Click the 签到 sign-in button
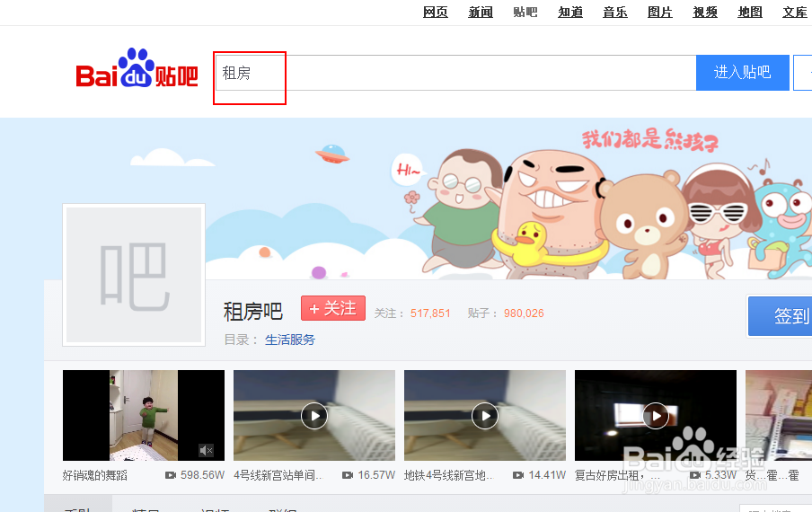Screen dimensions: 812x512 click(x=780, y=316)
